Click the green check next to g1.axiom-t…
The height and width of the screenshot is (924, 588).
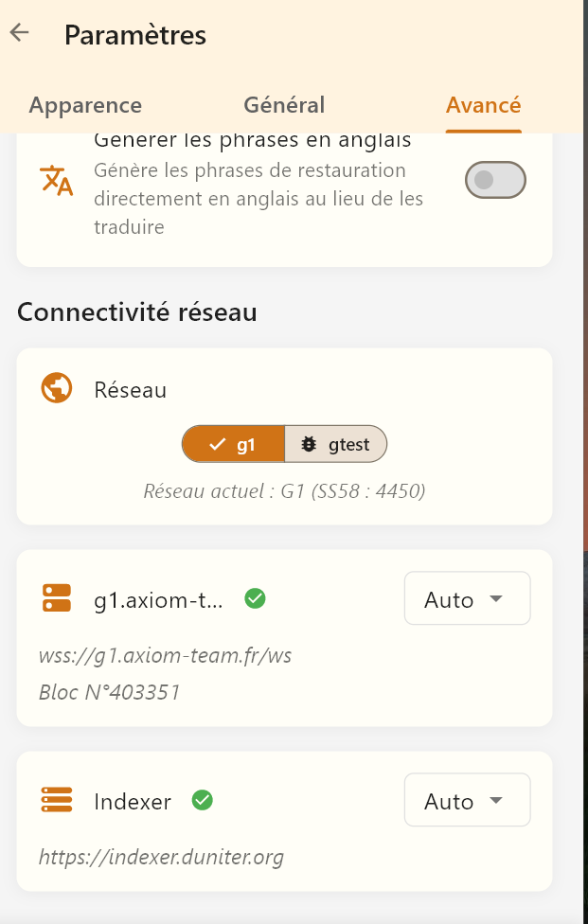tap(255, 598)
